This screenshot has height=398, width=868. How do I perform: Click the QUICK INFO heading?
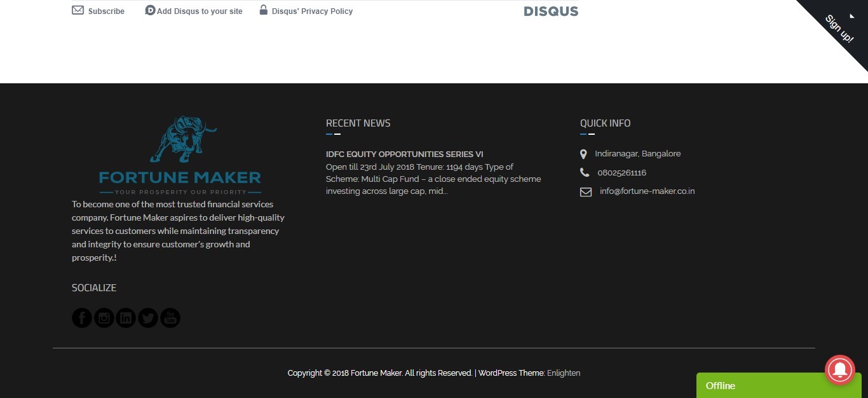point(606,123)
